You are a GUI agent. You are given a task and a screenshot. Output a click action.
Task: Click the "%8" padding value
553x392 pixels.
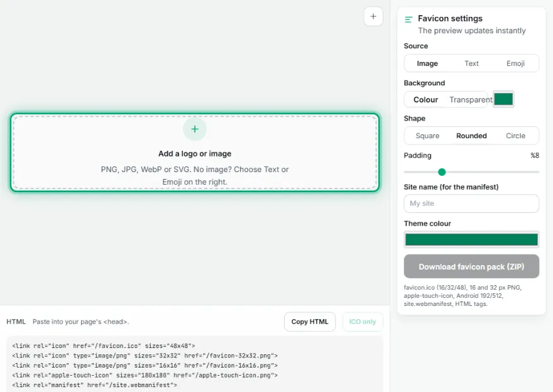point(535,155)
